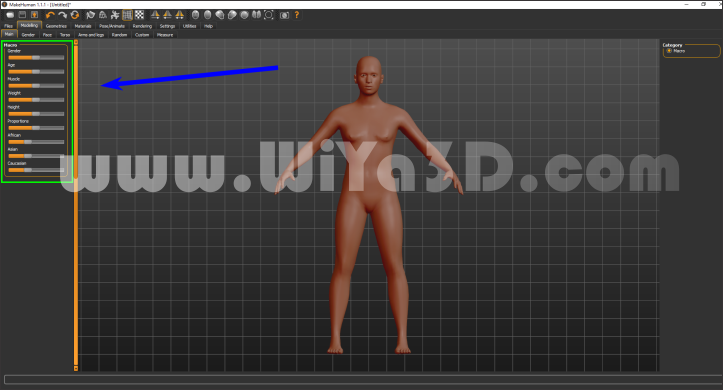Viewport: 723px width, 390px height.
Task: Click the first symmetry mirror icon
Action: 155,15
